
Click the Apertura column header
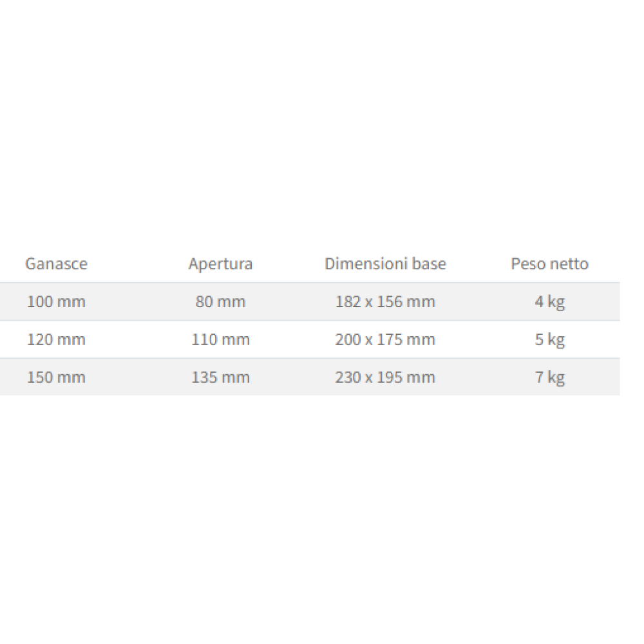click(x=220, y=263)
